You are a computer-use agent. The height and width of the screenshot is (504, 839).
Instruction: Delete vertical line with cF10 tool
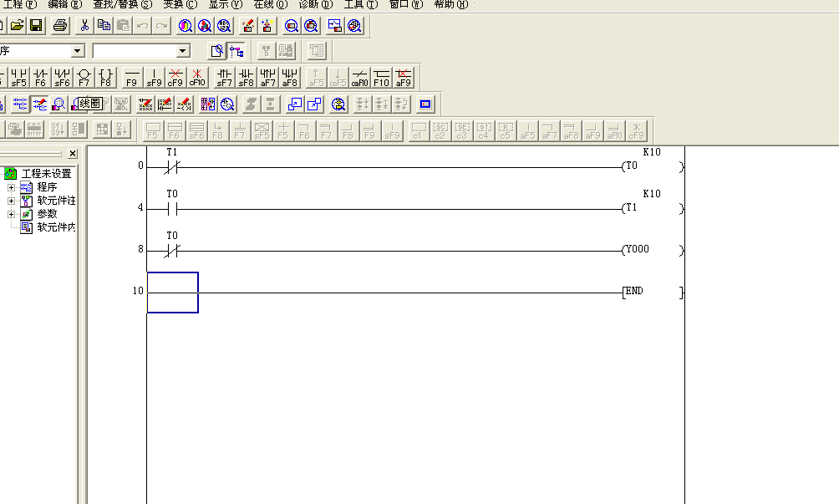point(196,78)
